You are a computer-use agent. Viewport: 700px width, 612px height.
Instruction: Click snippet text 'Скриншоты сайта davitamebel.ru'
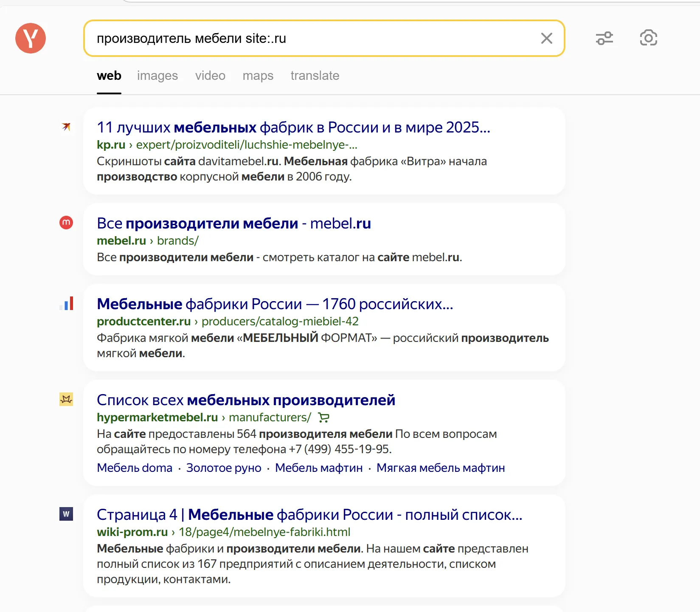pos(188,162)
